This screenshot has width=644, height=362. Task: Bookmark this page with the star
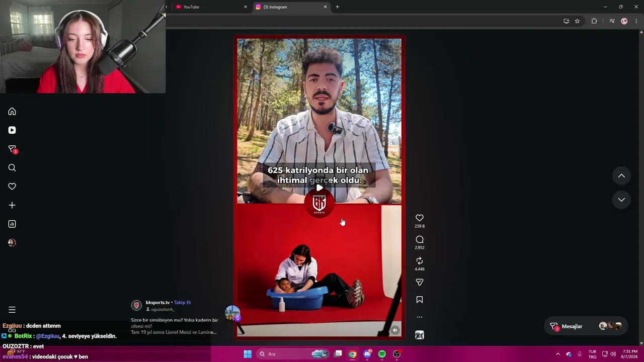click(x=577, y=21)
